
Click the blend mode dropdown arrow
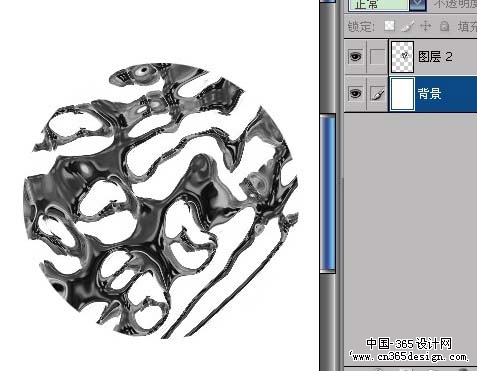click(x=418, y=5)
